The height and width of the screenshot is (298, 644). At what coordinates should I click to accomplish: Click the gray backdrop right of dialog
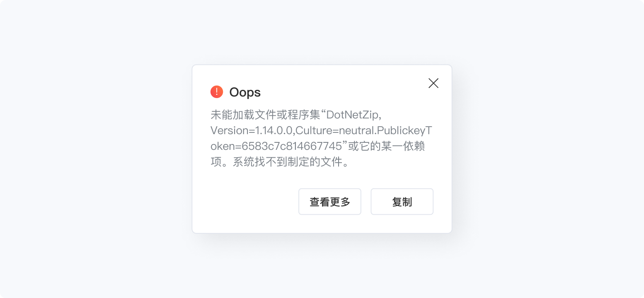(548, 149)
